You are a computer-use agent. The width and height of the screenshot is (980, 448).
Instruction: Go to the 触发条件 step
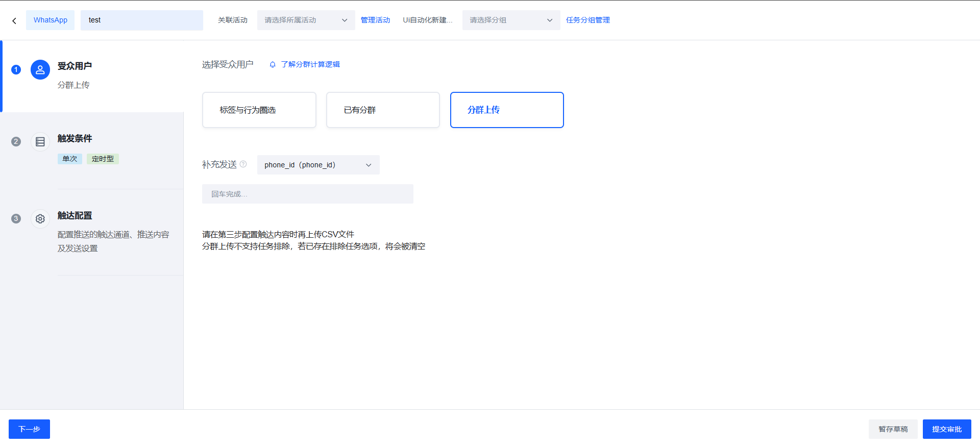point(75,139)
